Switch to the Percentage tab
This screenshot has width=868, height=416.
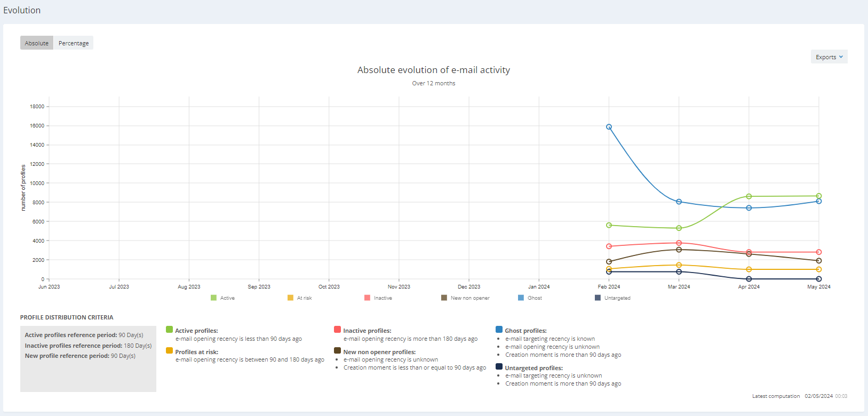point(74,43)
